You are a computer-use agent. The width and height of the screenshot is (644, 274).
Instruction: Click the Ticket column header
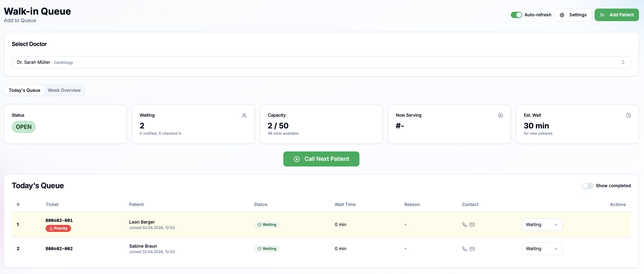pyautogui.click(x=52, y=204)
